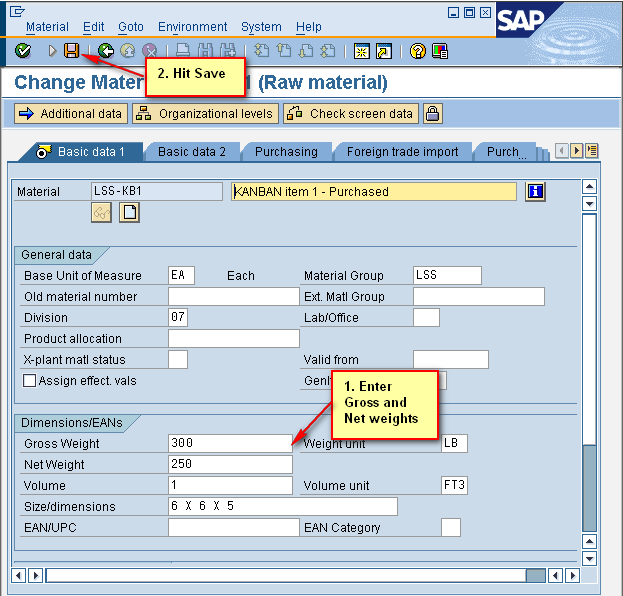
Task: Click the Create New Session icon
Action: [362, 51]
